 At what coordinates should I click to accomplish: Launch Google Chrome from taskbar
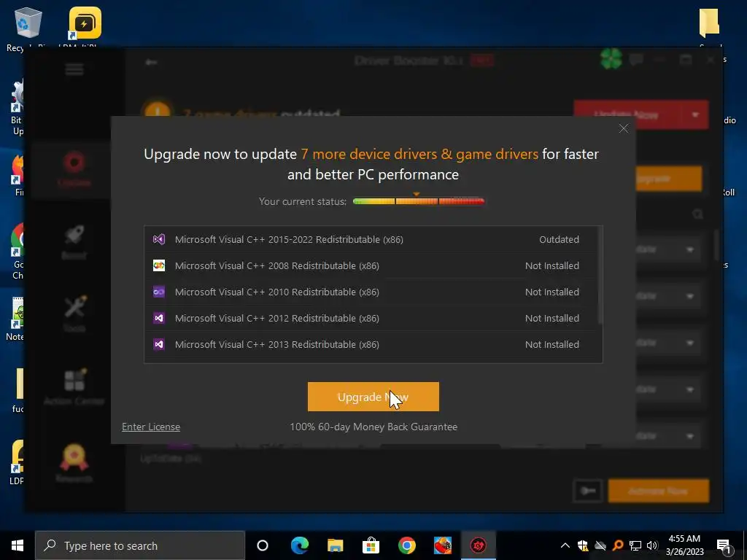(406, 545)
